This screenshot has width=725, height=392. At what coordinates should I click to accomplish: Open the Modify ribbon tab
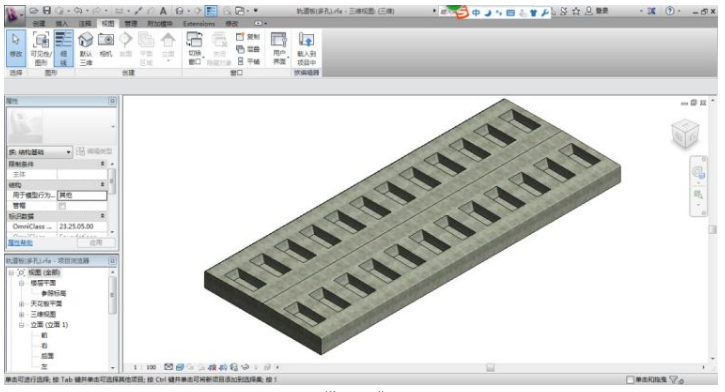[x=232, y=23]
